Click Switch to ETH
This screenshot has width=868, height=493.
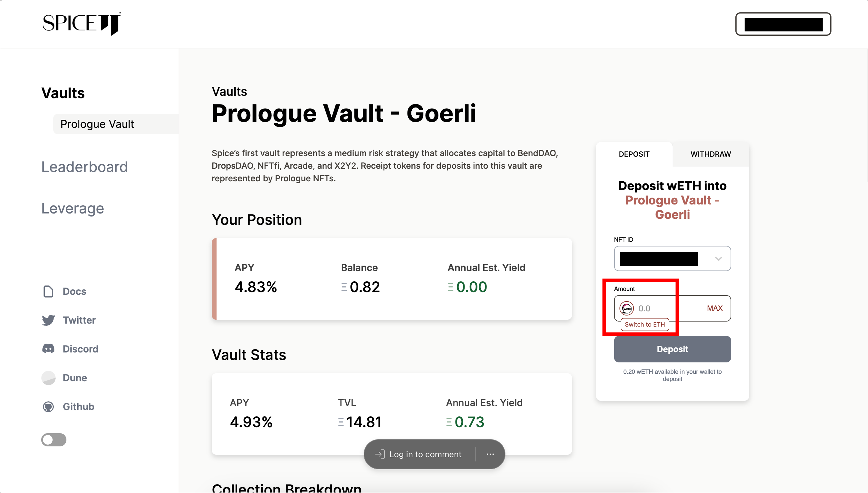(645, 324)
